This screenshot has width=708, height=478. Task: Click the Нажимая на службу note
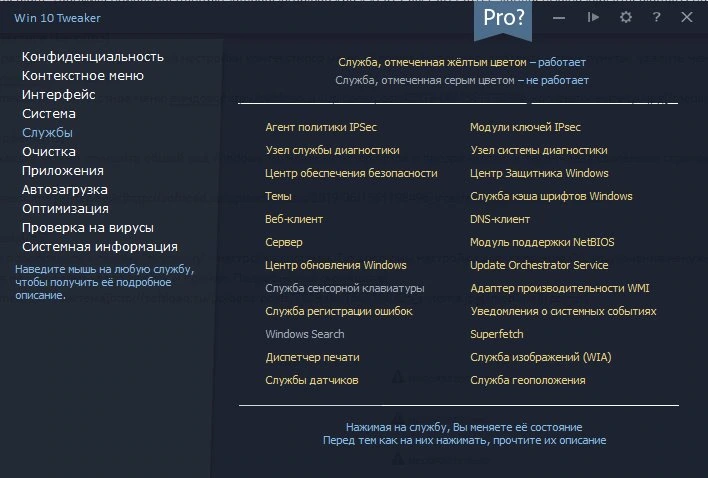tap(464, 427)
